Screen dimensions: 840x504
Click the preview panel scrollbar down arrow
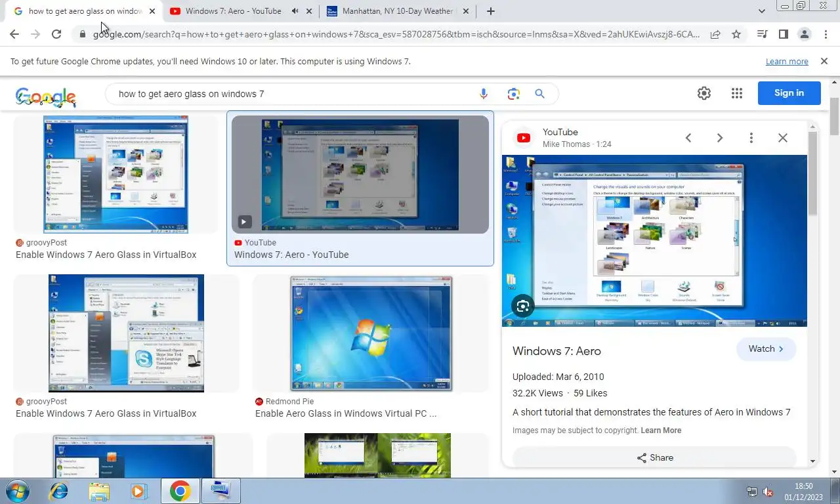pos(813,461)
